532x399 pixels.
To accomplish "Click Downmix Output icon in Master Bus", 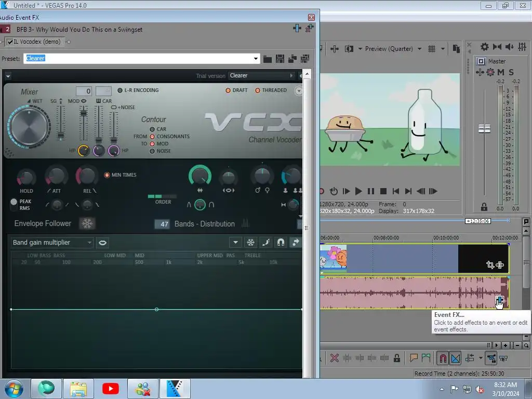I will pos(497,46).
